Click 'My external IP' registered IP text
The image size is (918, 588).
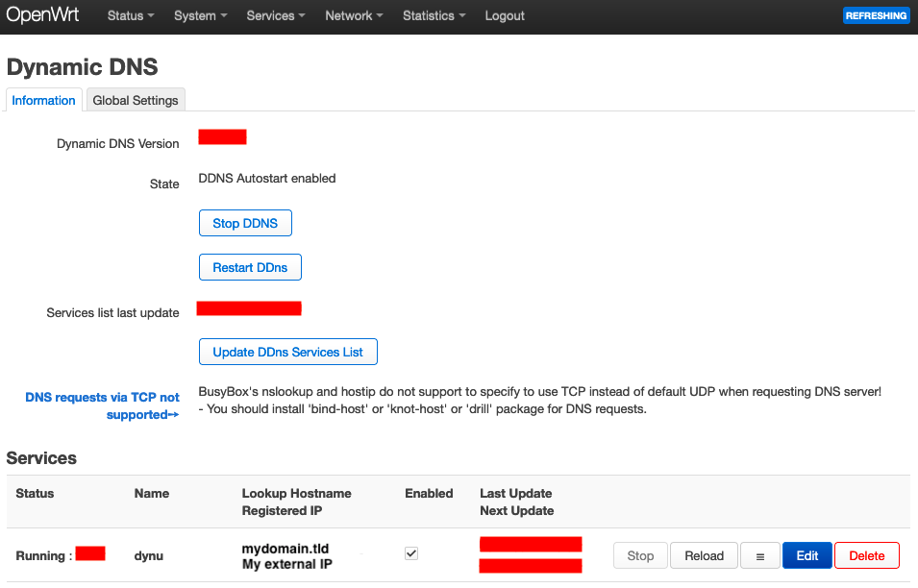click(286, 564)
